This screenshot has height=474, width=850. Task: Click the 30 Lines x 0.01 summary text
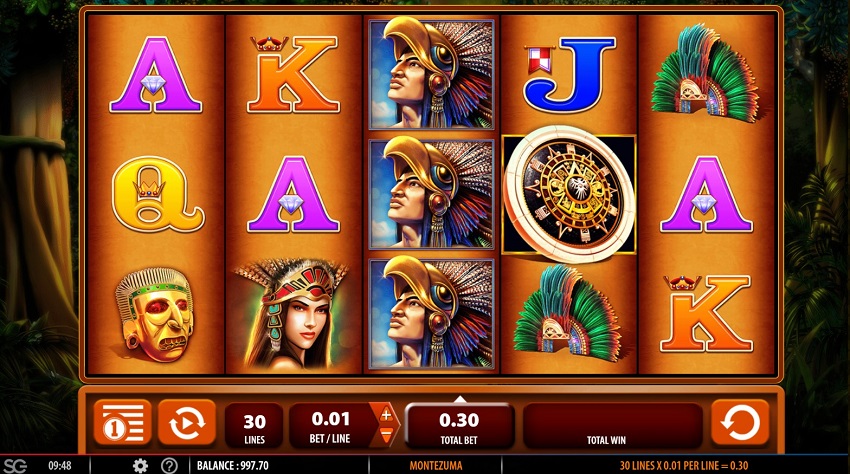click(684, 465)
